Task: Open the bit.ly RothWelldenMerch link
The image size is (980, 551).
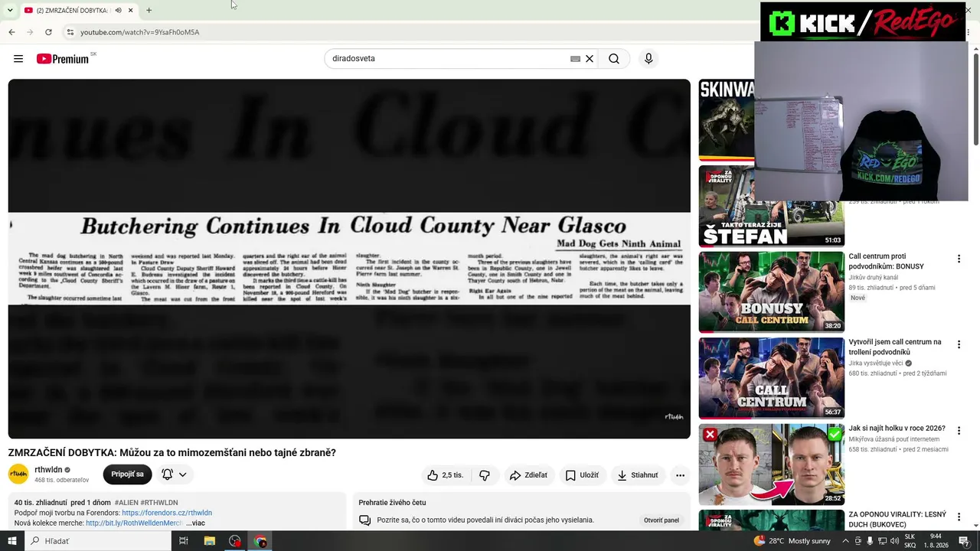Action: coord(134,523)
